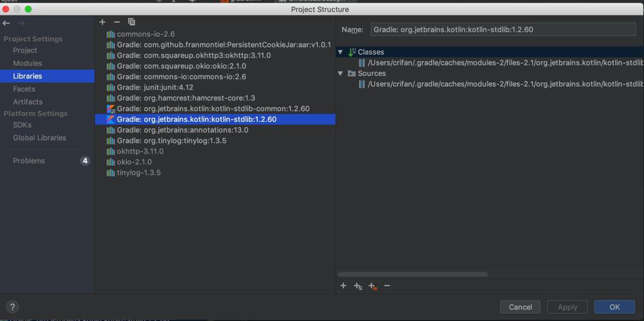Click the Cancel button

click(x=520, y=307)
